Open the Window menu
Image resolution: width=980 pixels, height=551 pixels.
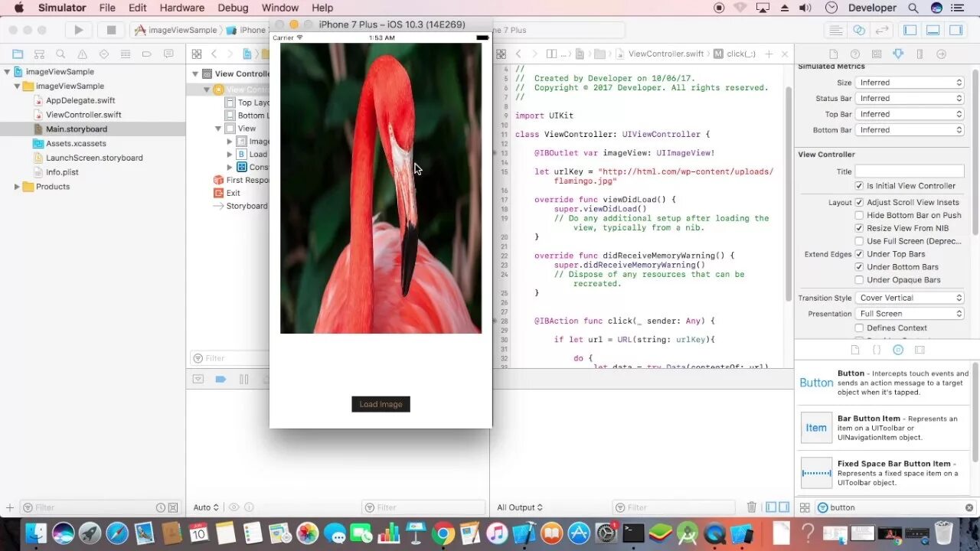(x=280, y=8)
